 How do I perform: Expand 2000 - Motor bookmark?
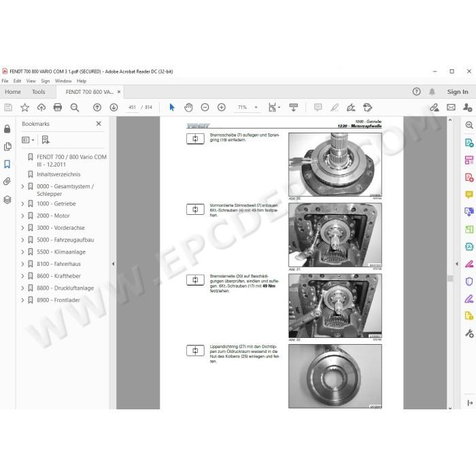tap(22, 216)
